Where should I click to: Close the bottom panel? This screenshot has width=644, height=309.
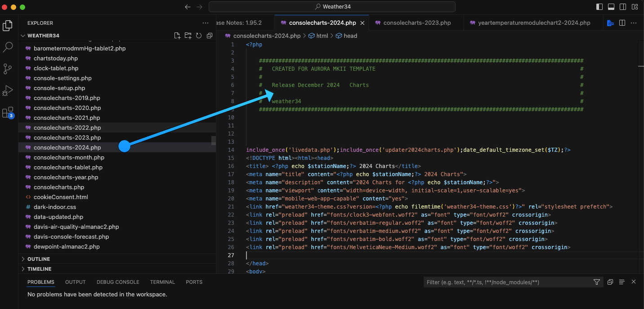click(634, 282)
